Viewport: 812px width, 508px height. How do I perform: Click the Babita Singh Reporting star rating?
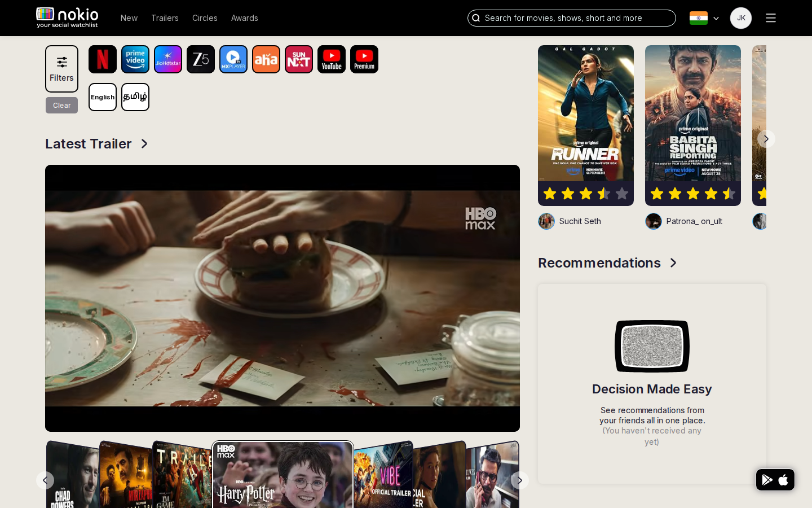(693, 194)
